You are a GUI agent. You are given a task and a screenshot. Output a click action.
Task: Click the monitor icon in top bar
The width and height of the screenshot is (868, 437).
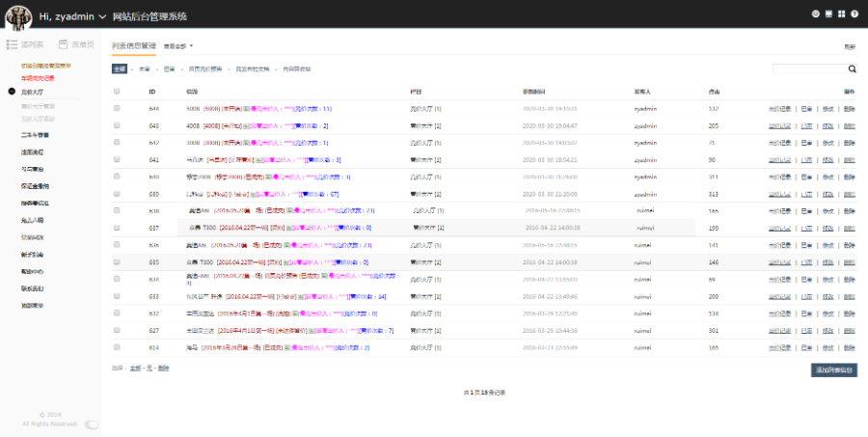(x=828, y=14)
